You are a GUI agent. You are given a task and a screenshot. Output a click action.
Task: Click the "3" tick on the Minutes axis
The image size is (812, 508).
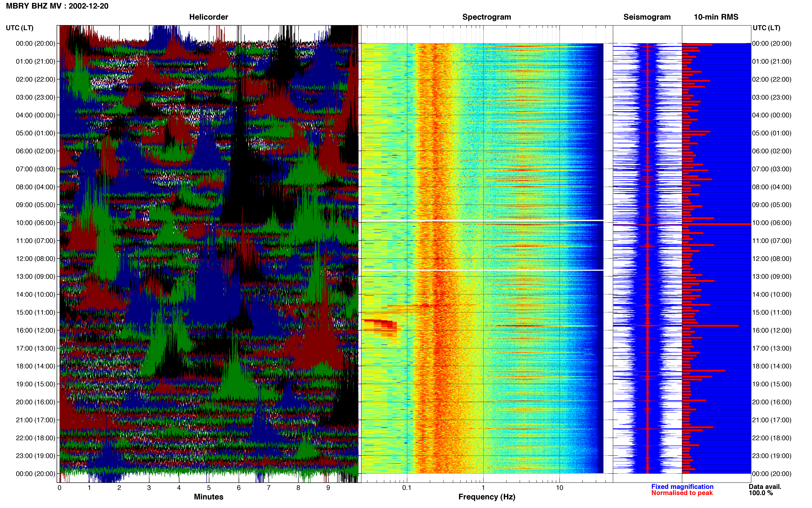pyautogui.click(x=149, y=488)
